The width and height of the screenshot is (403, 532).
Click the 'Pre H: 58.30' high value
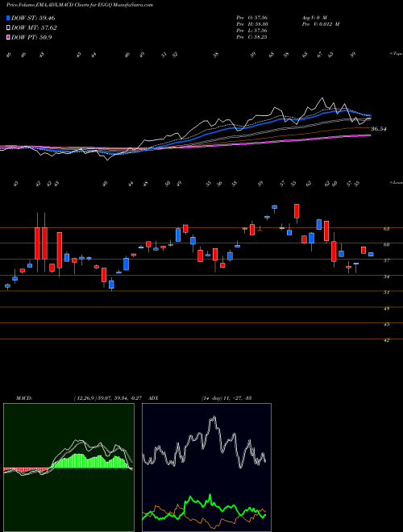click(x=251, y=24)
